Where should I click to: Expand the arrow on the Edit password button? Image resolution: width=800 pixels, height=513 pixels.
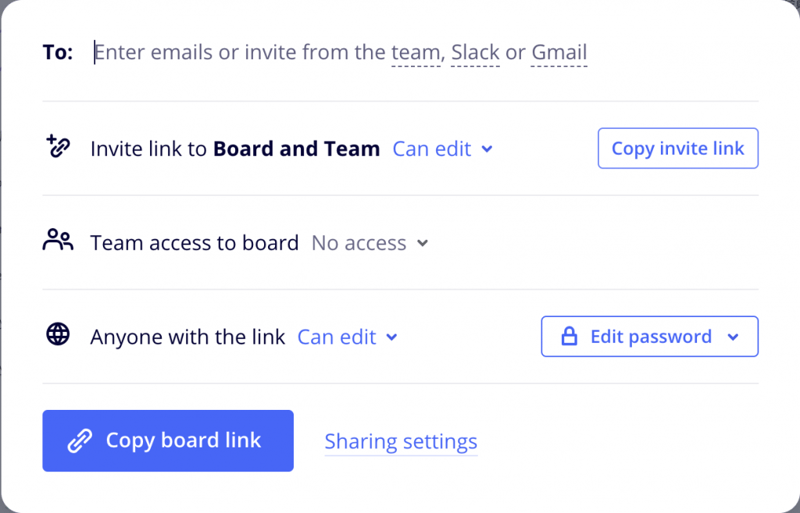733,337
